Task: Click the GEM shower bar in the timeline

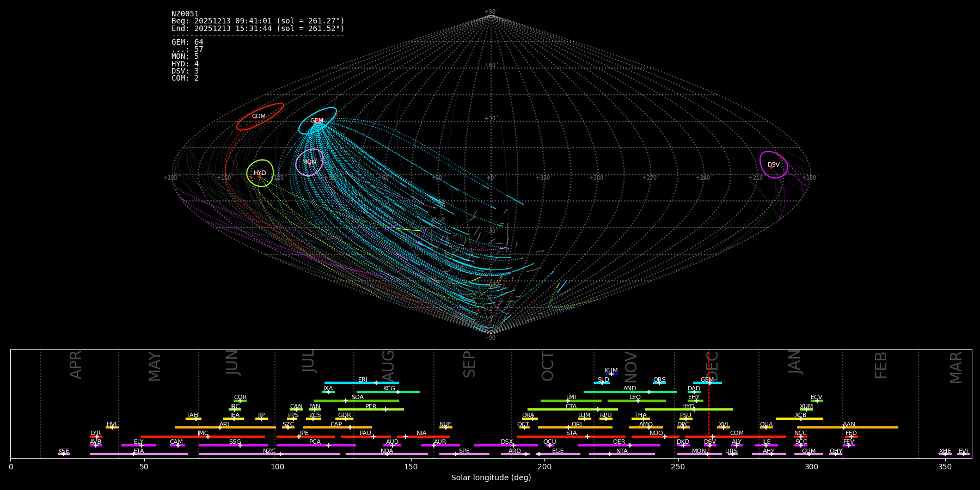Action: (707, 383)
